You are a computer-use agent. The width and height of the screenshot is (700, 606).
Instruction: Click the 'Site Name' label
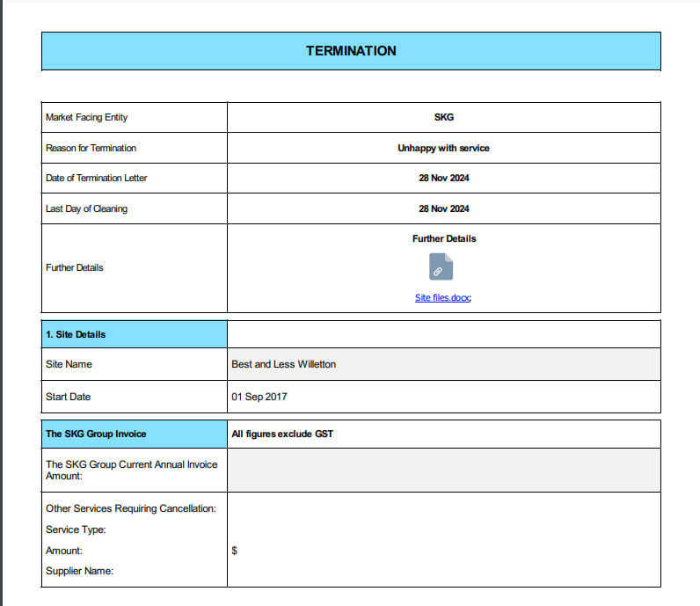(x=69, y=364)
